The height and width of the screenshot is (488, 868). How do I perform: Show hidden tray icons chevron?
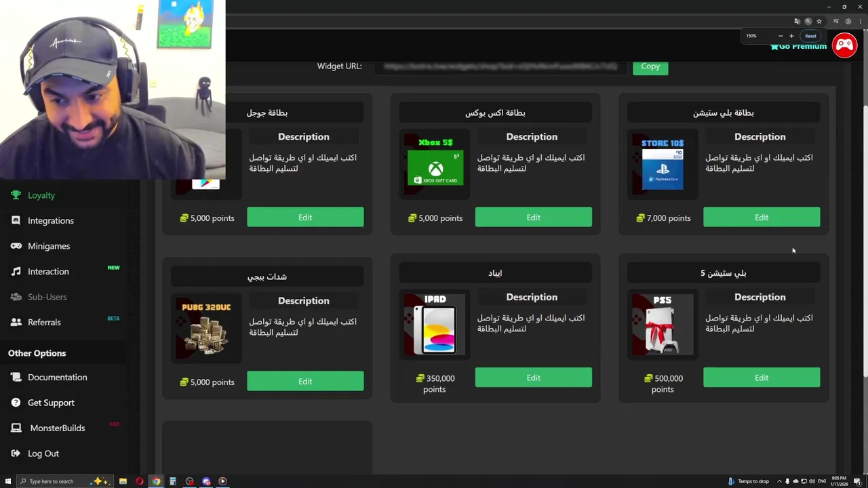point(778,481)
